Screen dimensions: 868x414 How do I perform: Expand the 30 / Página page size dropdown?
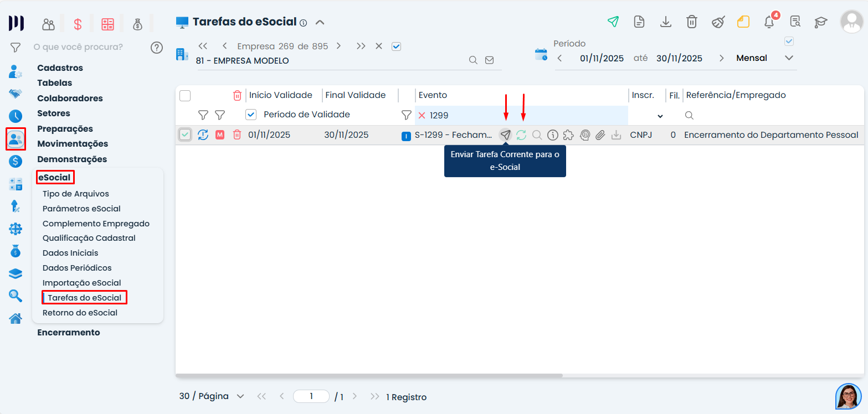tap(240, 396)
